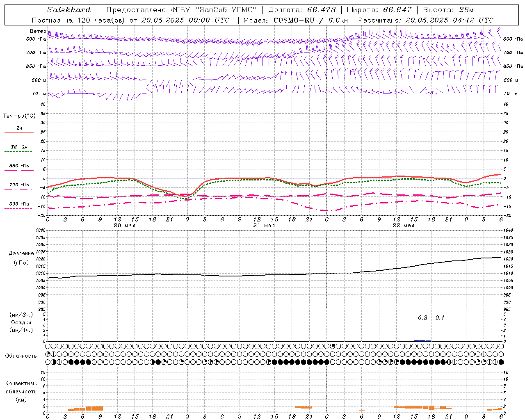Click the '850 гПа' temperature legend entry
This screenshot has height=420, width=525.
(19, 166)
